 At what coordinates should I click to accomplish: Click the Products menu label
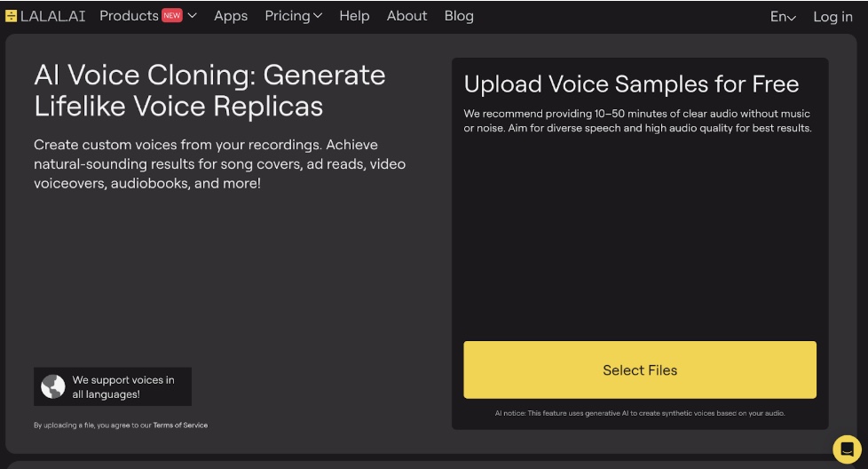[x=129, y=16]
